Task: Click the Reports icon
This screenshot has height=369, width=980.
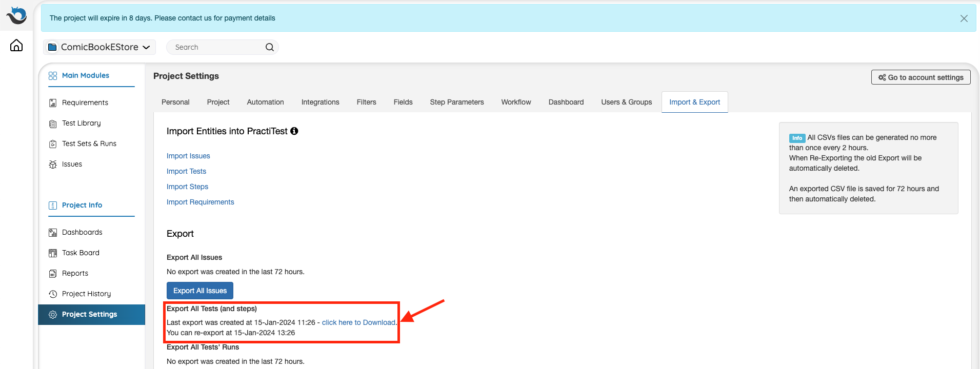Action: 53,274
